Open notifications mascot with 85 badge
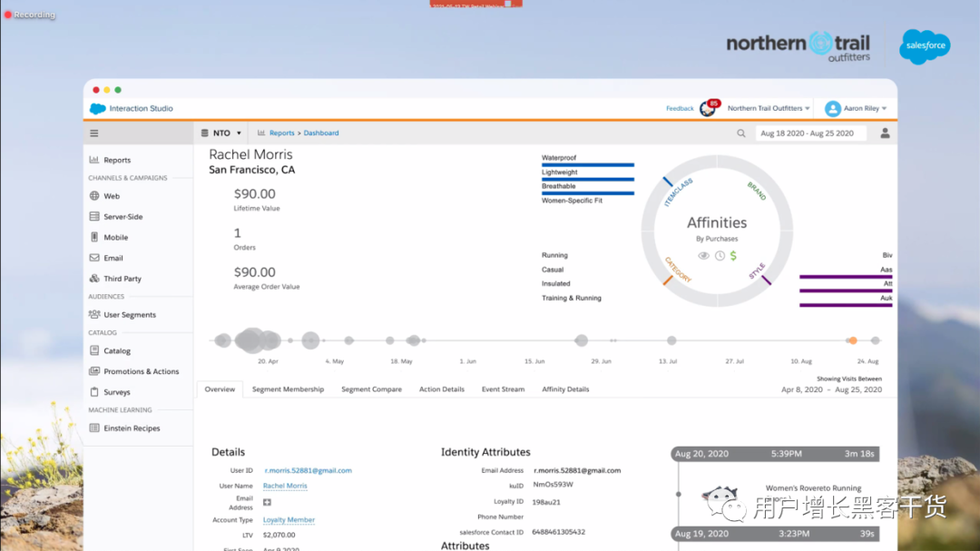This screenshot has width=980, height=551. 709,108
